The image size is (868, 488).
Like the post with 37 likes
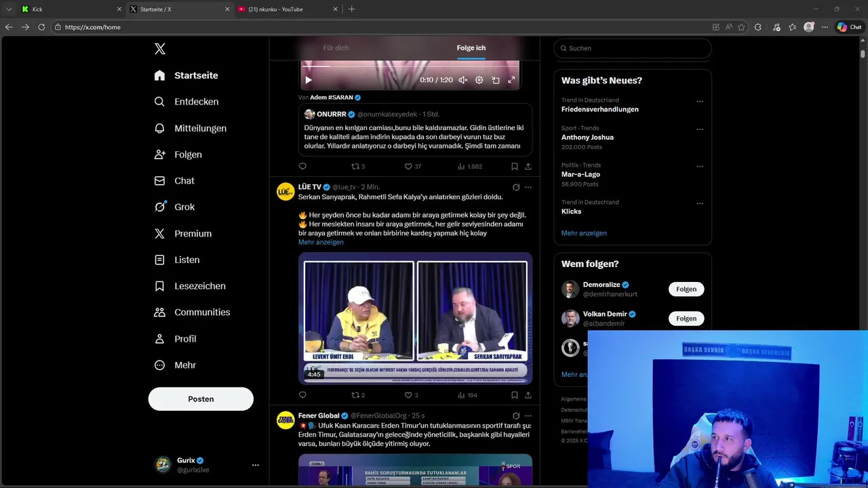(412, 166)
